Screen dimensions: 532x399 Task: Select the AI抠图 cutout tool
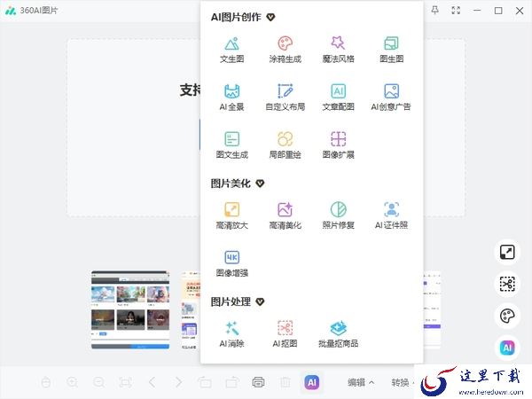tap(285, 334)
